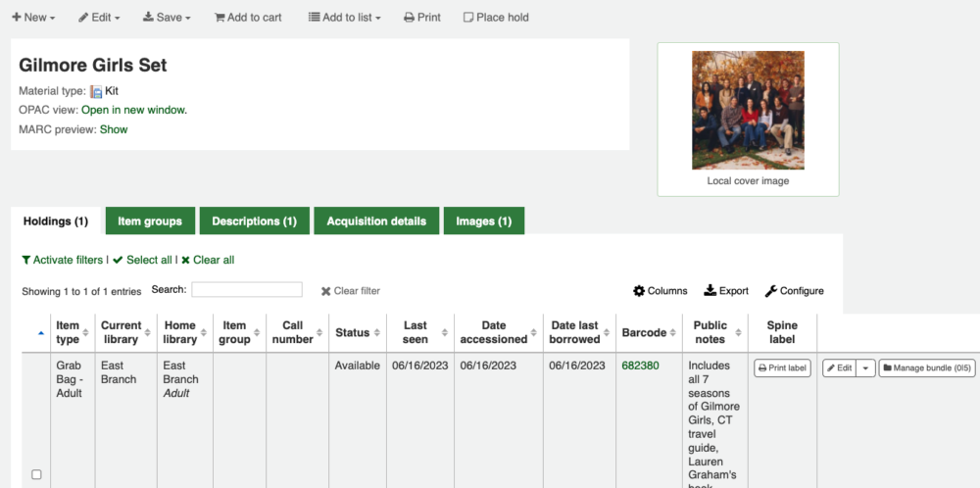Click Activate filters
980x488 pixels.
[62, 260]
